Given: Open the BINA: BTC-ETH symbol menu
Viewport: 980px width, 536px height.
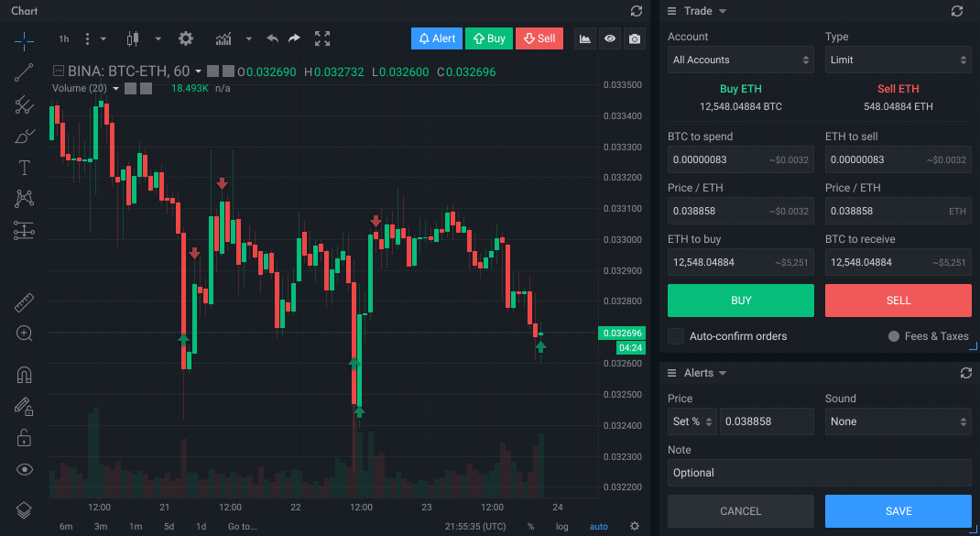Looking at the screenshot, I should pos(124,70).
